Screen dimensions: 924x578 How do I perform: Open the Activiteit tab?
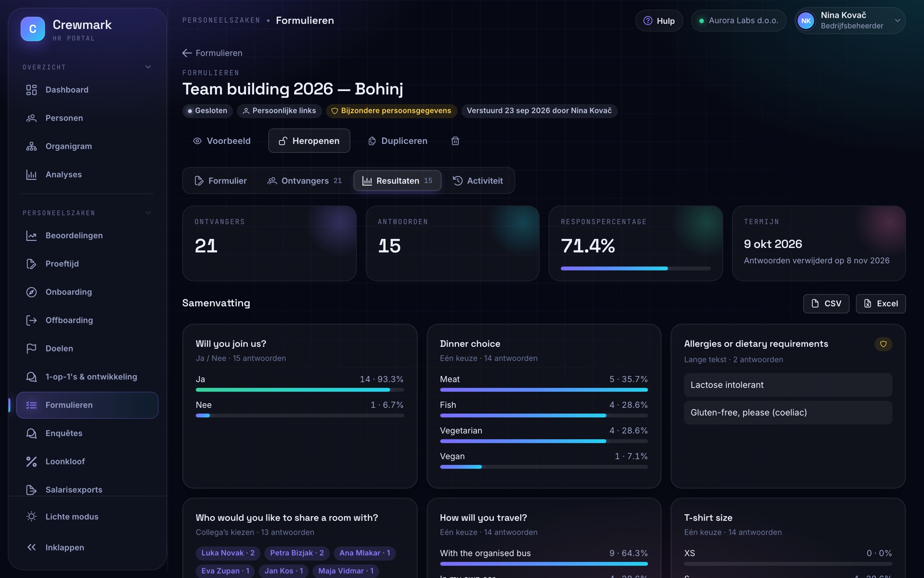(478, 181)
